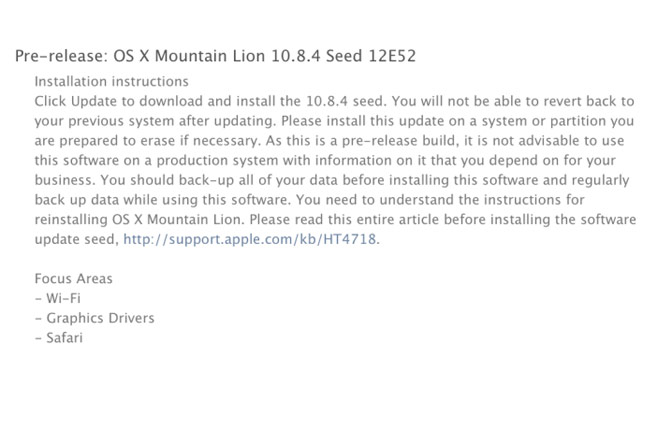Click the 'Focus Areas' heading
This screenshot has width=650, height=425.
point(74,279)
